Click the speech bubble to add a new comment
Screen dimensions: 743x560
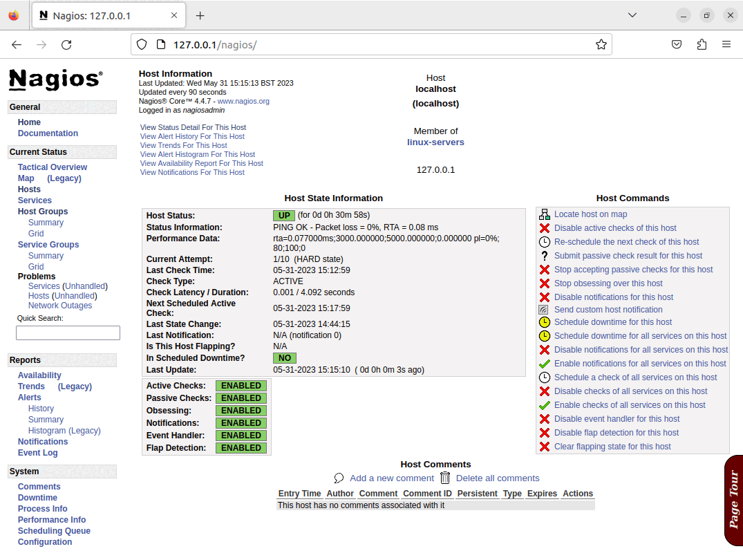pyautogui.click(x=339, y=478)
